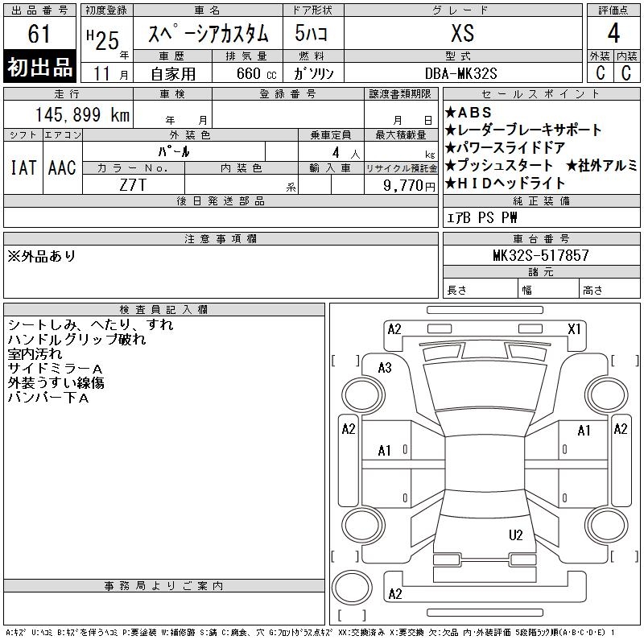
Task: Select the overall score 4
Action: click(613, 33)
